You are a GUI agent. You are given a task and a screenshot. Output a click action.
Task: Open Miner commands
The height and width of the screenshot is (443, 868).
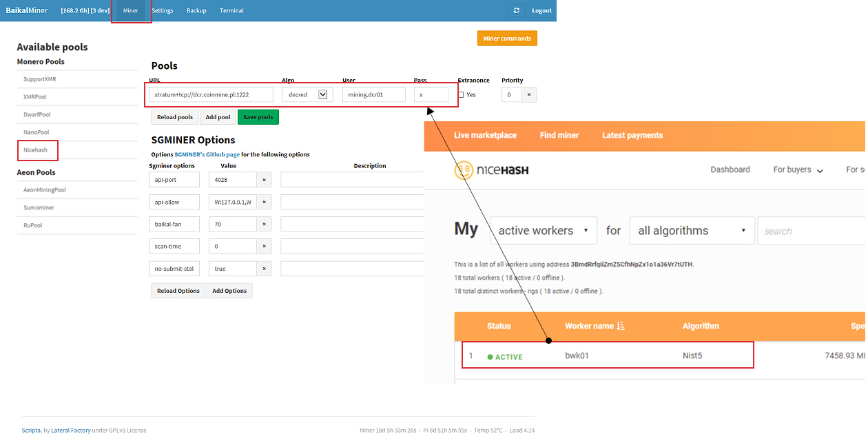(507, 39)
